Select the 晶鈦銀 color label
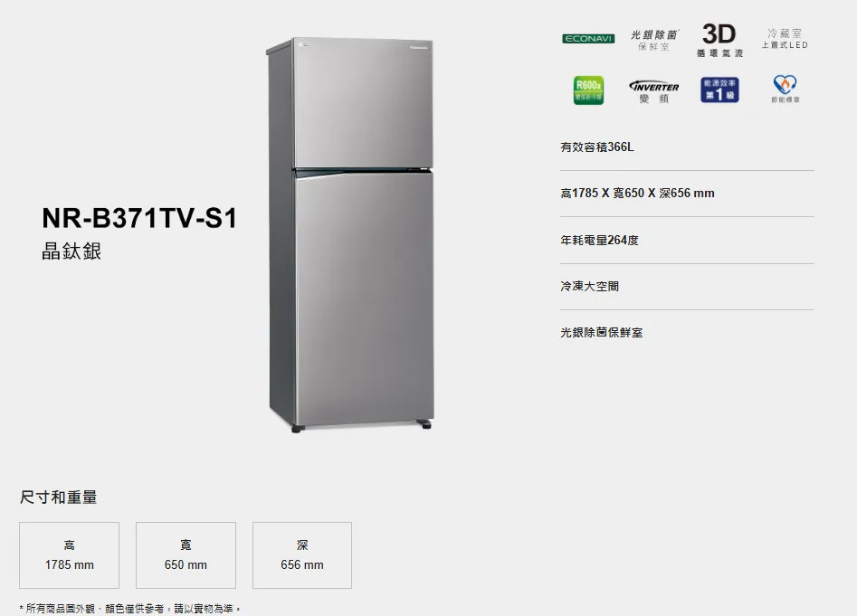Screen dimensions: 857x616 pyautogui.click(x=71, y=251)
